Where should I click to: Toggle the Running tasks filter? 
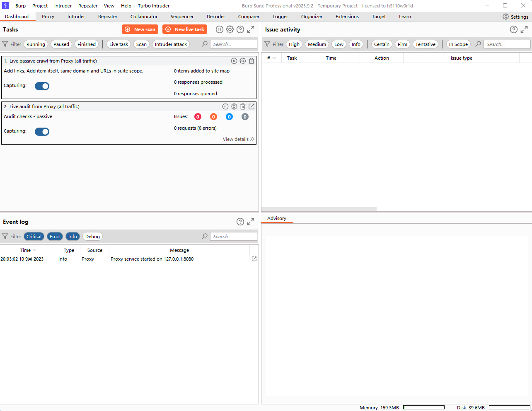point(36,44)
